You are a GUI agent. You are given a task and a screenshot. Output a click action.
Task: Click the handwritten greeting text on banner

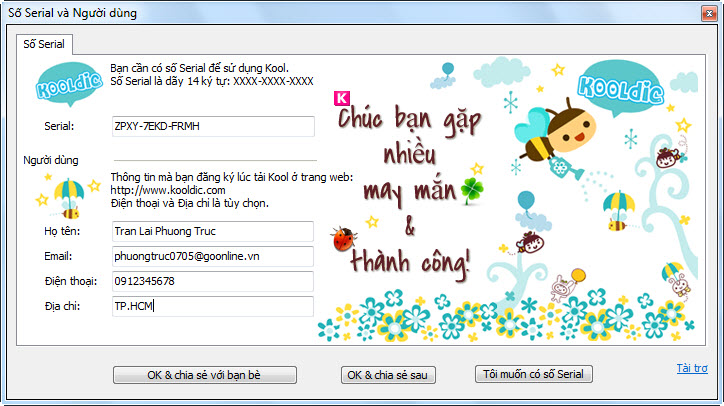pyautogui.click(x=406, y=190)
